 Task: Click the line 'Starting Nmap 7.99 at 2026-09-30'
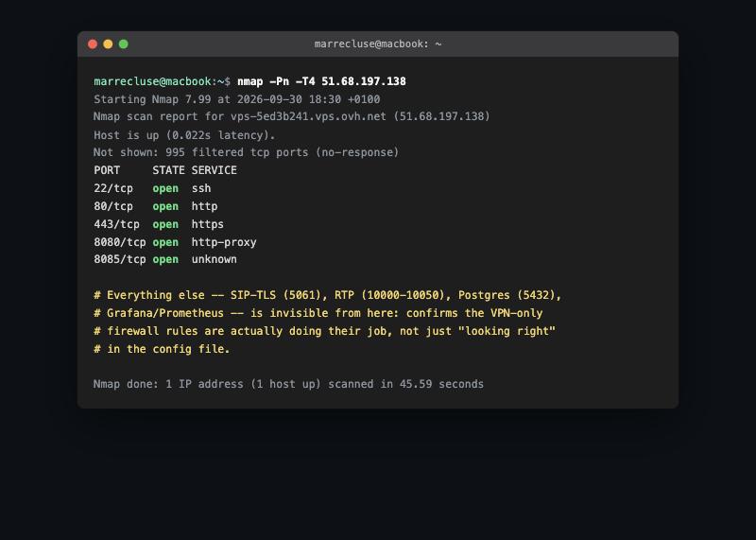point(237,99)
